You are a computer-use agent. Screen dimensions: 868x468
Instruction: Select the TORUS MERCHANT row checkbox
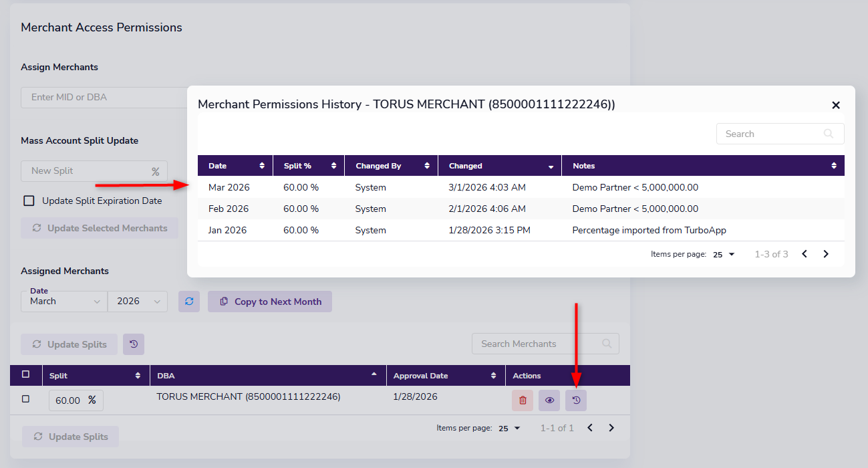coord(26,398)
